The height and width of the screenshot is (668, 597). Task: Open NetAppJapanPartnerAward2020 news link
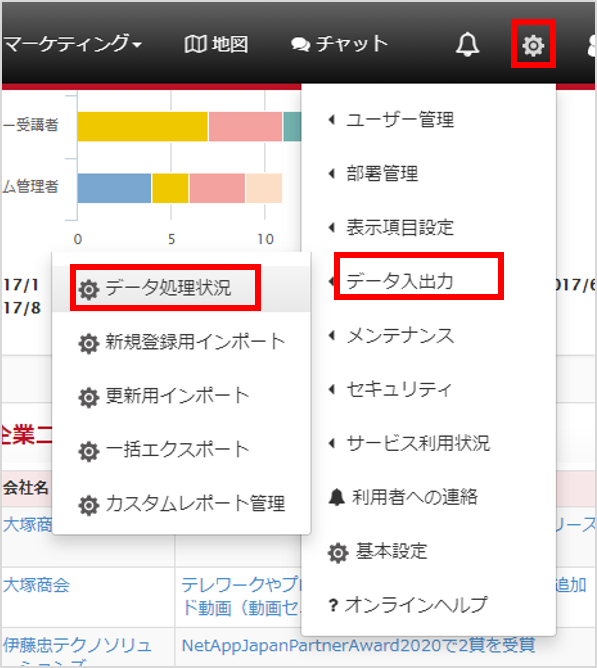[x=358, y=645]
